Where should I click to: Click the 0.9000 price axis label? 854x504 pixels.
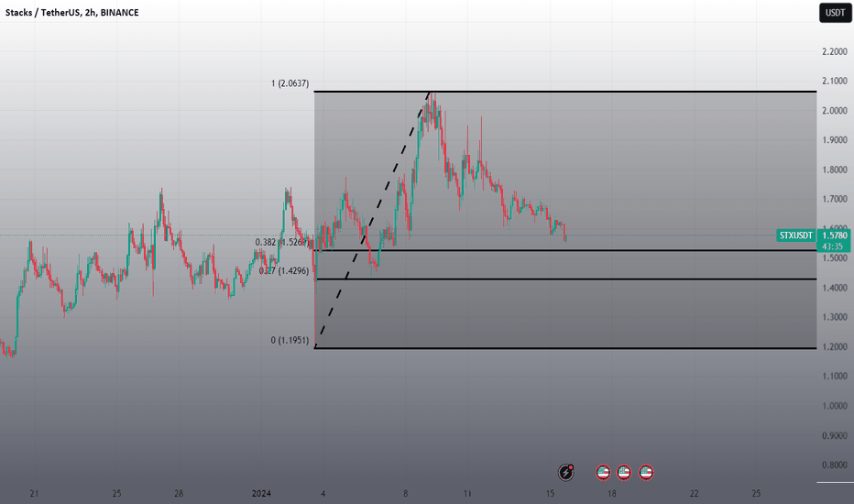coord(835,436)
